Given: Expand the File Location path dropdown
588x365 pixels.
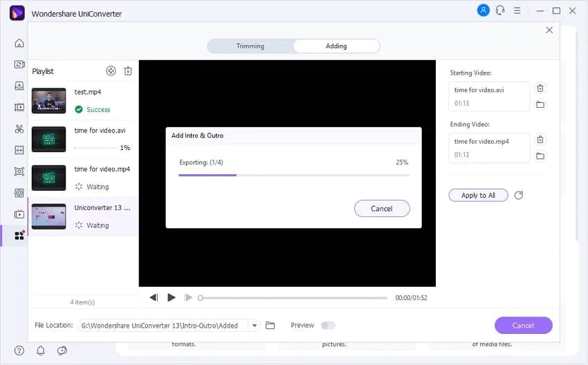Looking at the screenshot, I should 255,326.
